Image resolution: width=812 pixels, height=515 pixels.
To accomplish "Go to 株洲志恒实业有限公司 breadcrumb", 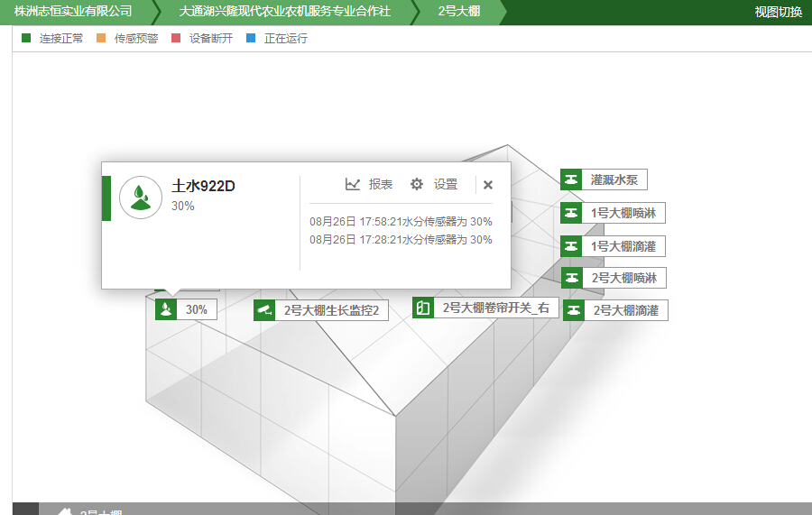I will point(73,12).
